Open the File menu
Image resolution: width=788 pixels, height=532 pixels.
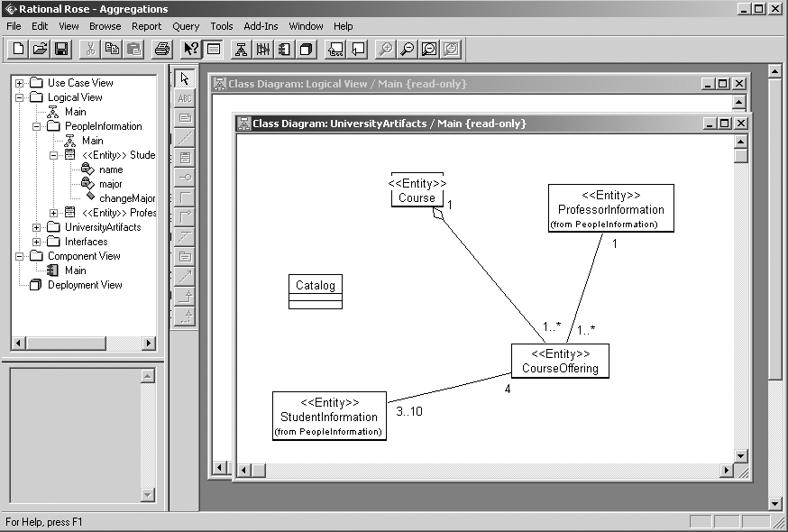pos(14,26)
